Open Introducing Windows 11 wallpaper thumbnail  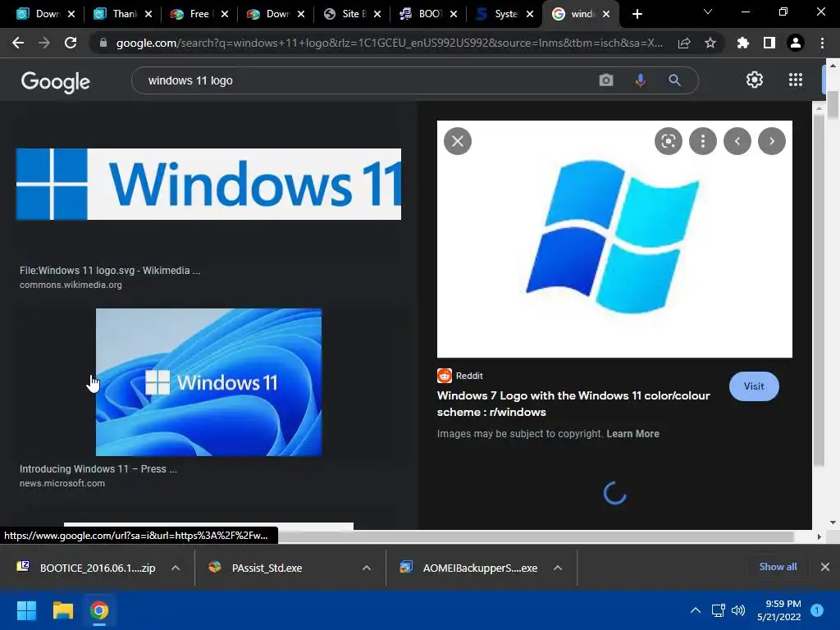[209, 382]
